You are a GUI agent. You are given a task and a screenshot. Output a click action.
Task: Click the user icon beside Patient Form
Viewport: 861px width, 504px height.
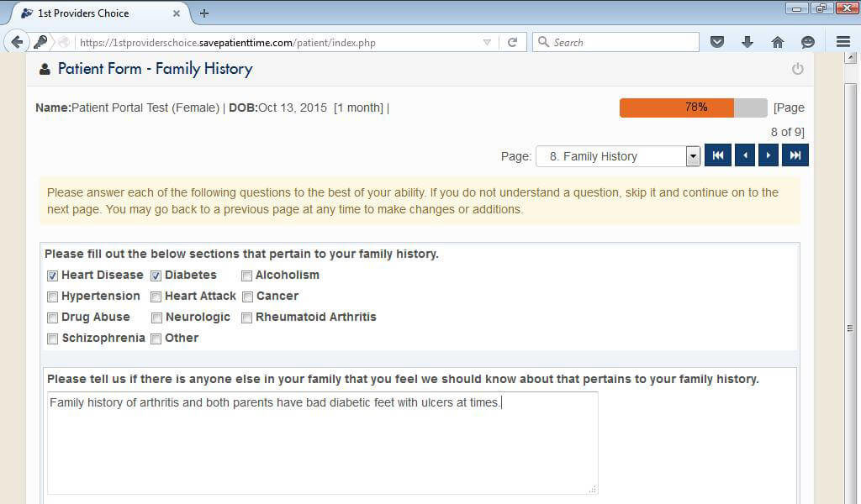45,69
